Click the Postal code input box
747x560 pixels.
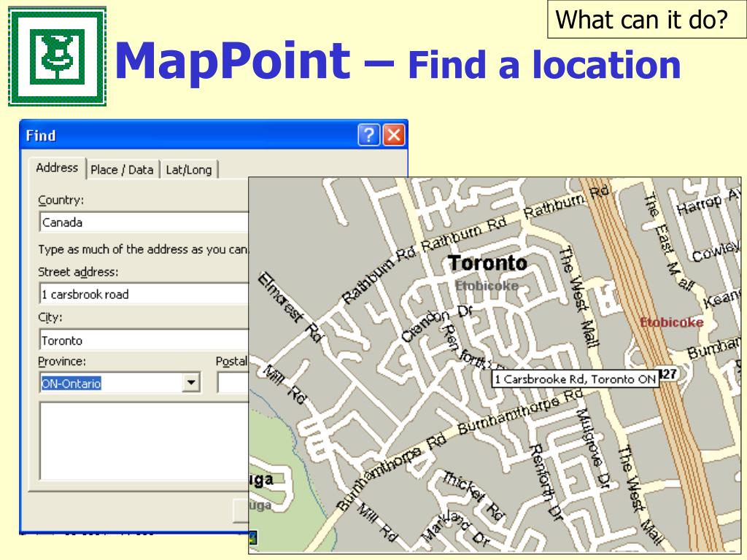pyautogui.click(x=233, y=383)
